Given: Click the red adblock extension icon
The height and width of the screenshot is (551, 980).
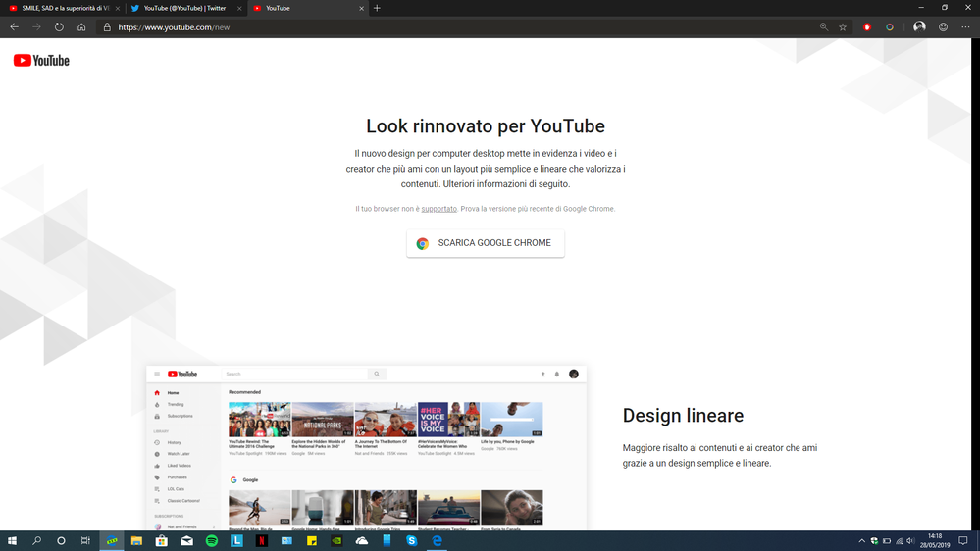Looking at the screenshot, I should [867, 26].
